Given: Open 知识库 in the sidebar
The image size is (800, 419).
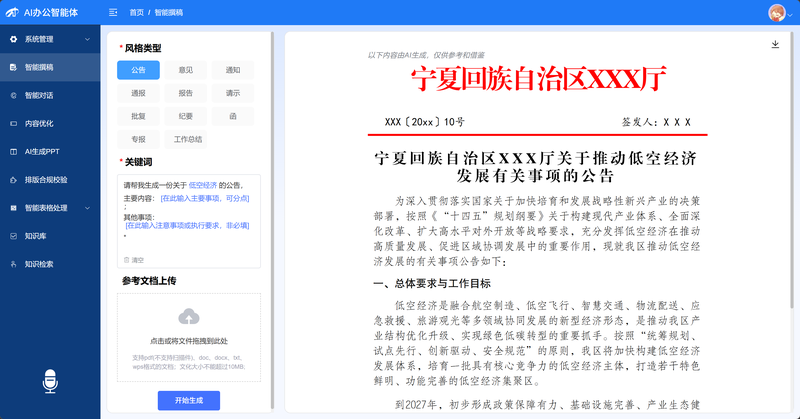Looking at the screenshot, I should (50, 236).
